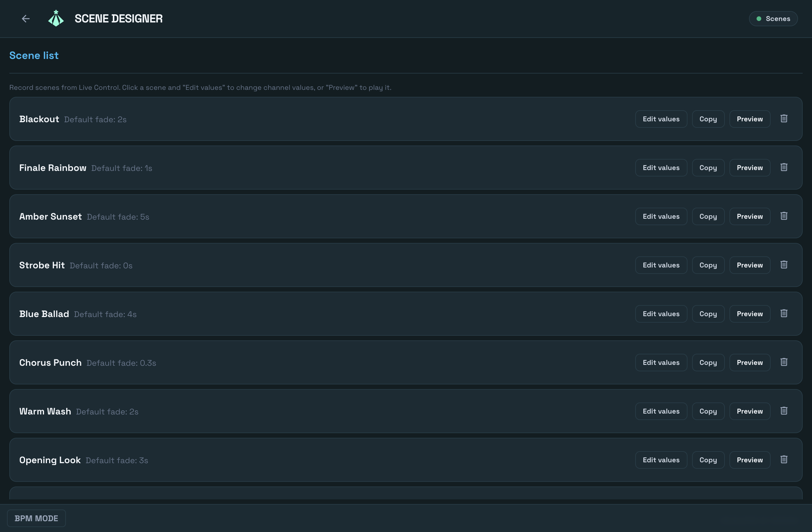Screen dimensions: 812x532
Task: Copy the Strobe Hit scene
Action: 708,265
